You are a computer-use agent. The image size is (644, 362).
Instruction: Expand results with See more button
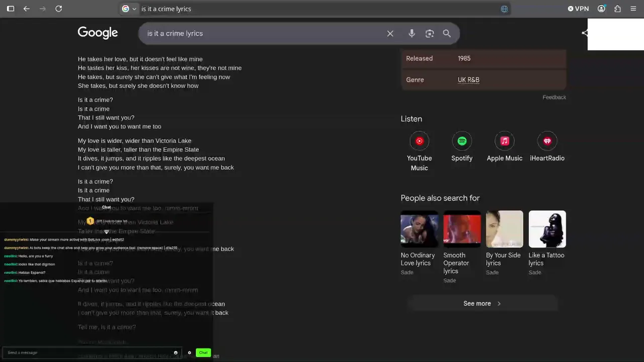[482, 303]
